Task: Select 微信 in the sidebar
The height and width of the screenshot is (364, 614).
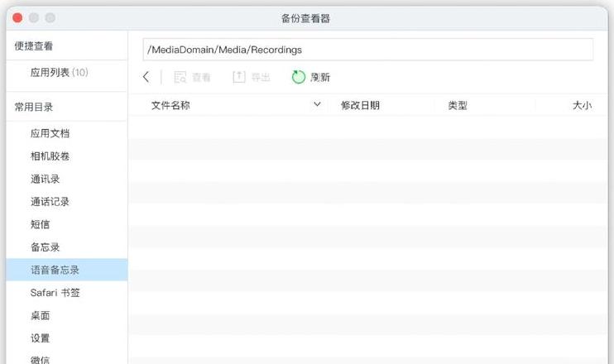Action: click(40, 359)
